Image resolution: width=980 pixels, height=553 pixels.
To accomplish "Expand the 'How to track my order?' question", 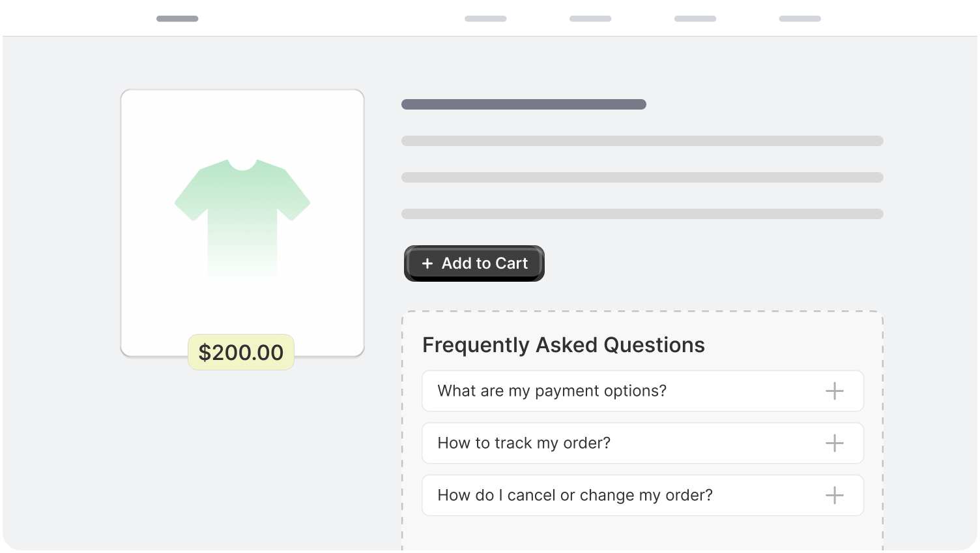I will [642, 443].
